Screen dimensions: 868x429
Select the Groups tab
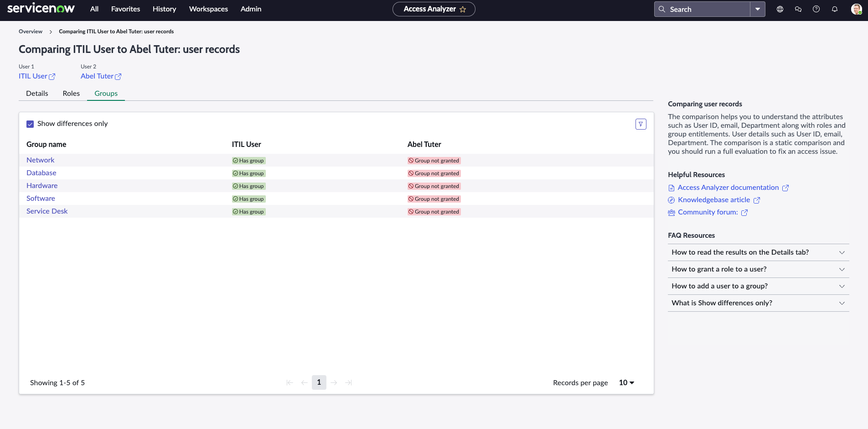click(x=106, y=93)
